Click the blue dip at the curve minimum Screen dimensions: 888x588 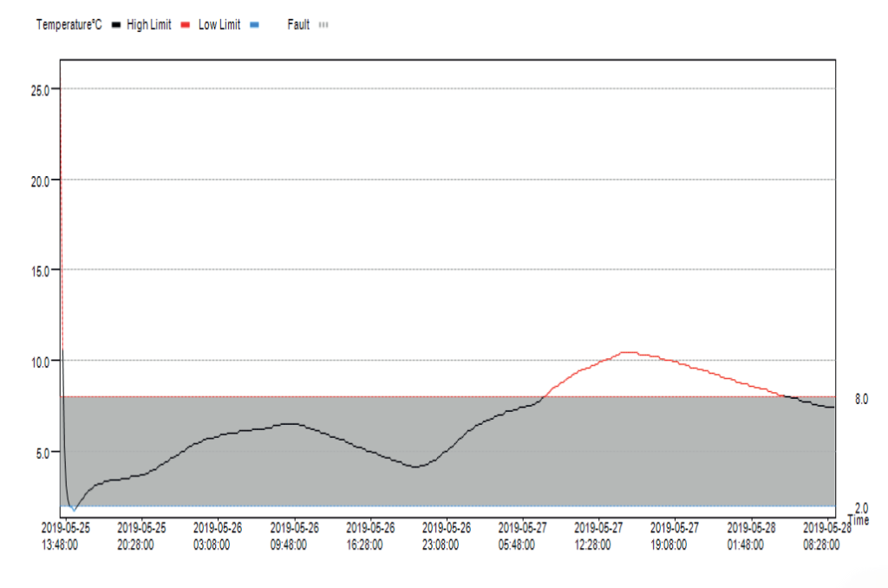(x=74, y=509)
